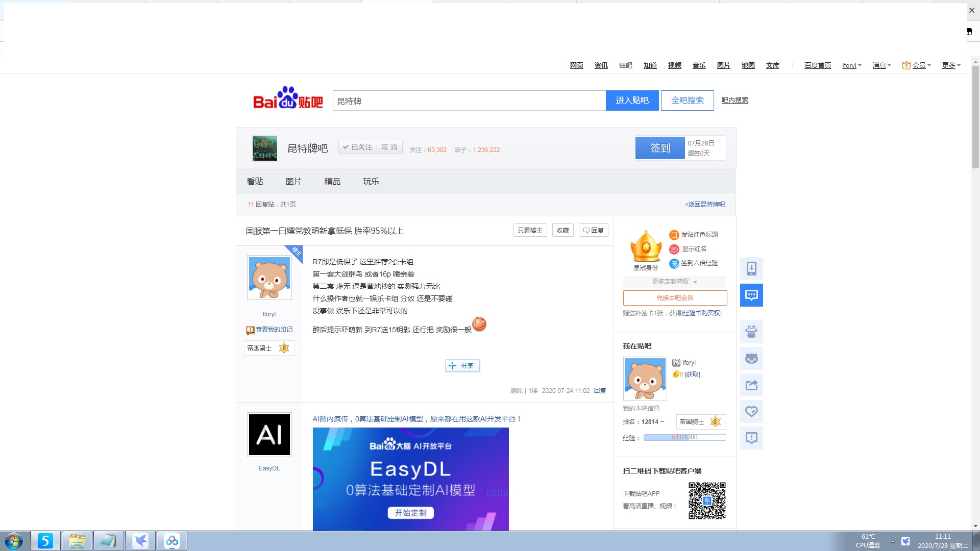Click 删除 on the first floor post
The image size is (980, 551).
click(x=516, y=391)
